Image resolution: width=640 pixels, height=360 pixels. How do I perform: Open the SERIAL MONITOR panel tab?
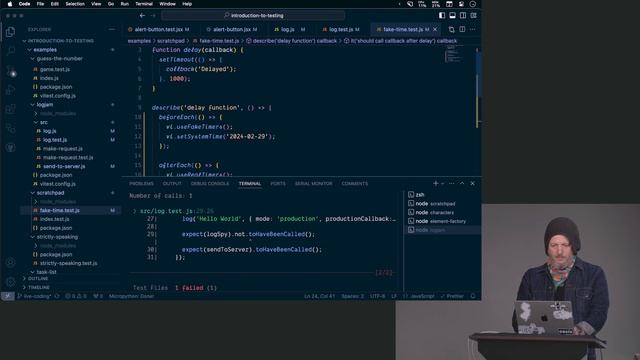pos(313,184)
